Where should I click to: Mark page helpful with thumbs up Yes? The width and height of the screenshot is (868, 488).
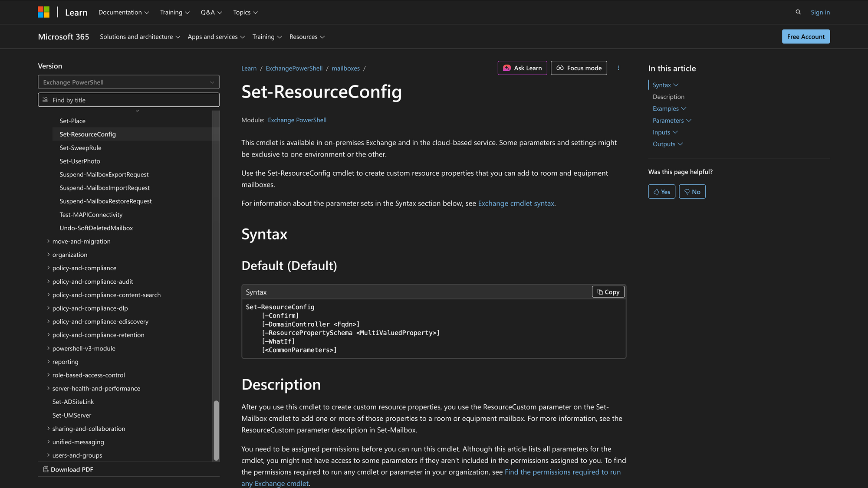661,191
